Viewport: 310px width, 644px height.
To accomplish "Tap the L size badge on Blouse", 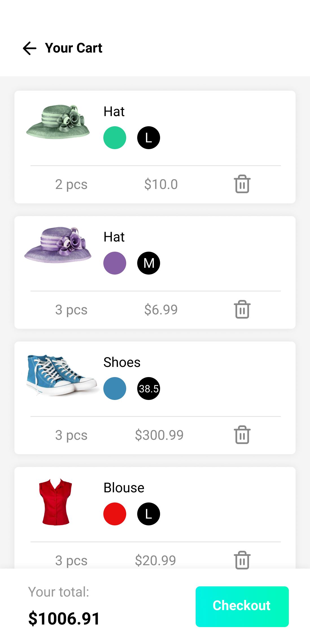I will pos(149,514).
